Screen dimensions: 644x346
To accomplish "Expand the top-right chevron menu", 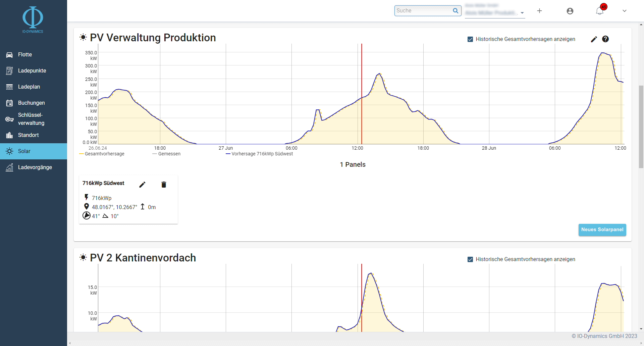I will (x=624, y=11).
